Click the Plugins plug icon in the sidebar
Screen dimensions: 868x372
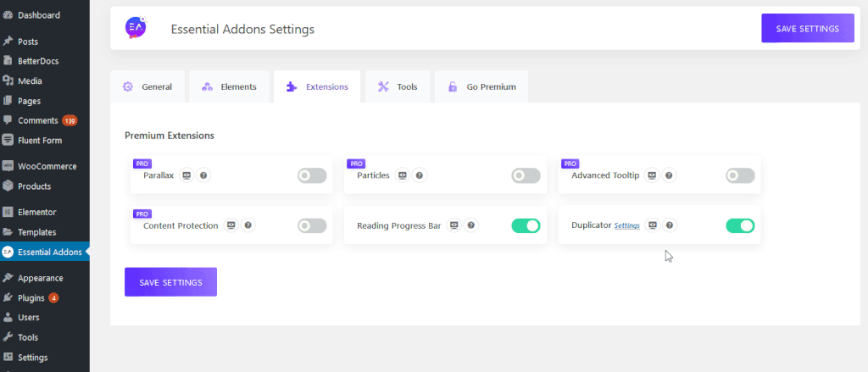click(8, 297)
